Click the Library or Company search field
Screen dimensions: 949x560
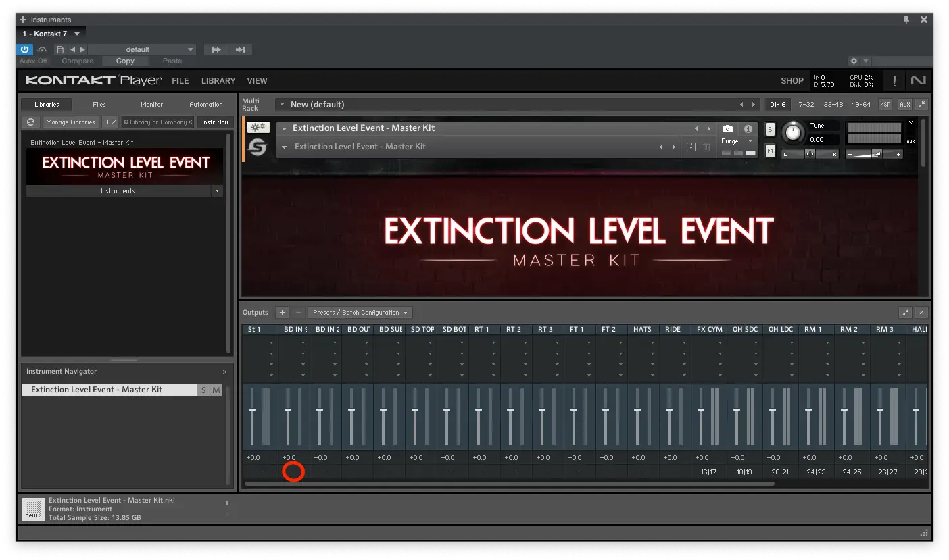pos(157,122)
